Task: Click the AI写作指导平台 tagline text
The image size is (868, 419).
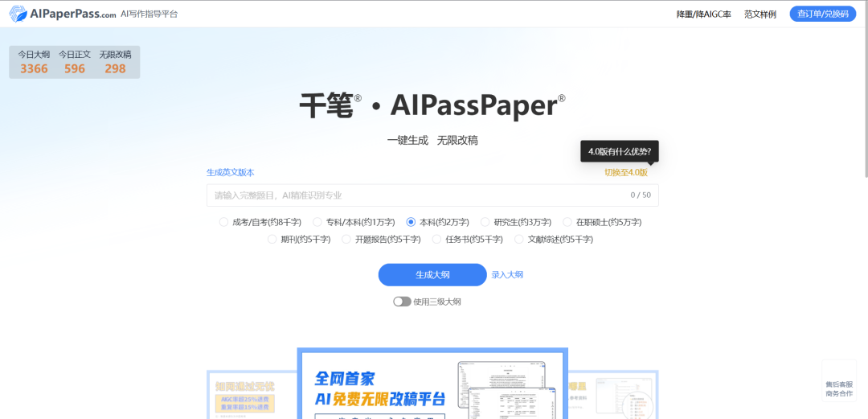Action: coord(149,14)
